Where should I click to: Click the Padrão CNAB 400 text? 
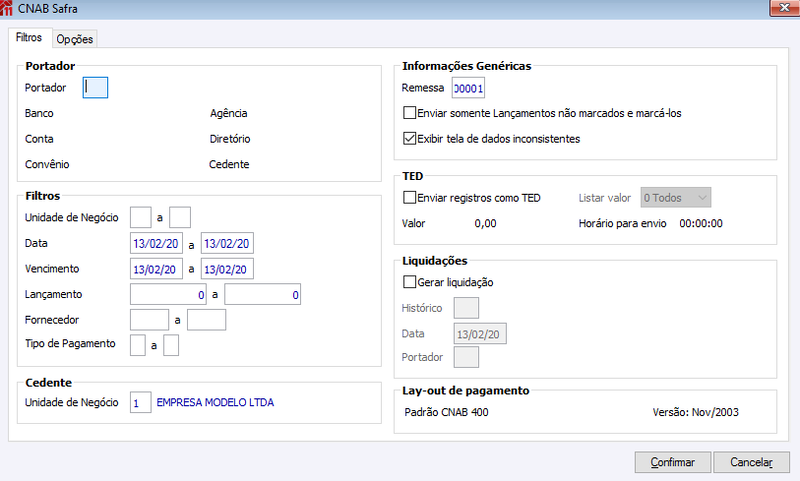tap(446, 412)
